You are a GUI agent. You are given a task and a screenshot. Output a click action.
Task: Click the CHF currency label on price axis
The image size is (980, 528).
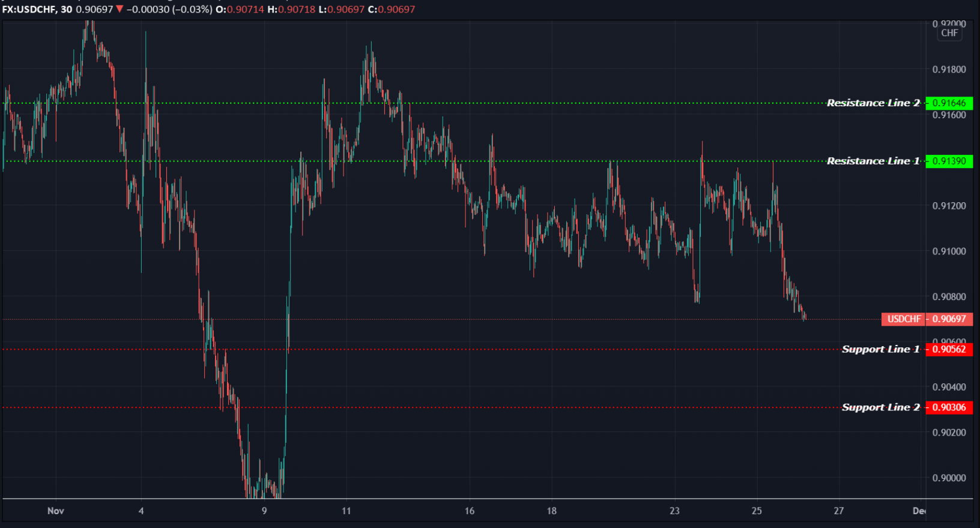coord(949,33)
